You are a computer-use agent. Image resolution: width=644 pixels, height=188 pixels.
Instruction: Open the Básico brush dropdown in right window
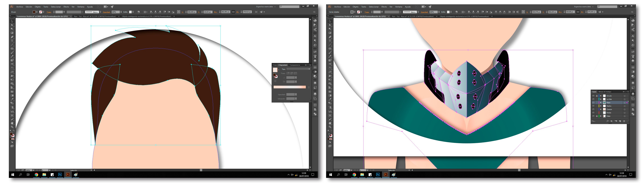(x=418, y=12)
